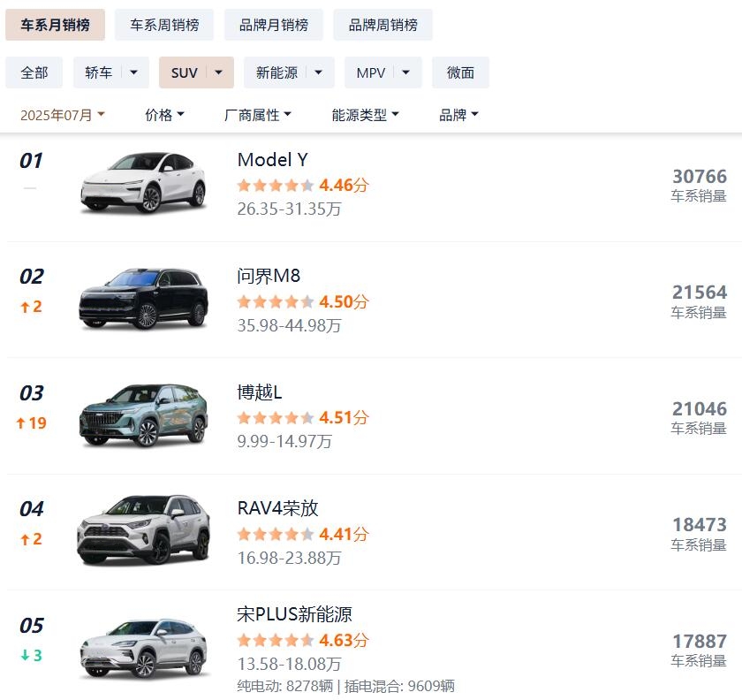
Task: Open the 2025年07月 date selector
Action: [63, 115]
